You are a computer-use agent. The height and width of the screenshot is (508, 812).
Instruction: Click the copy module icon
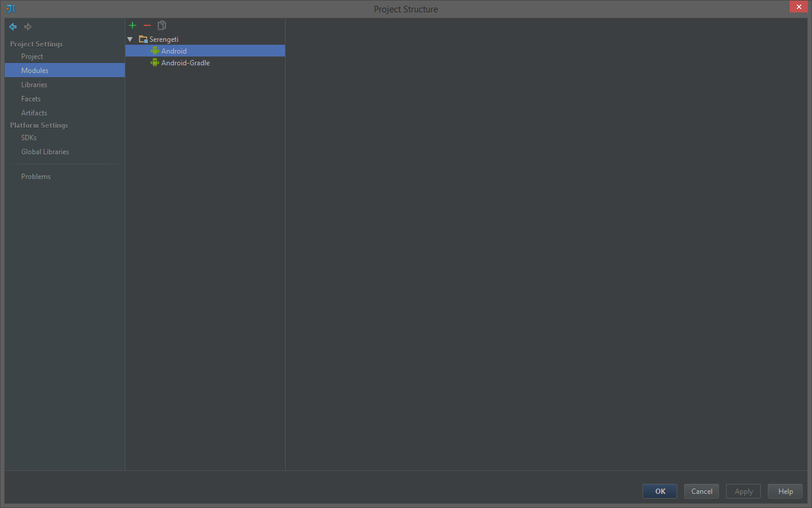pos(162,25)
